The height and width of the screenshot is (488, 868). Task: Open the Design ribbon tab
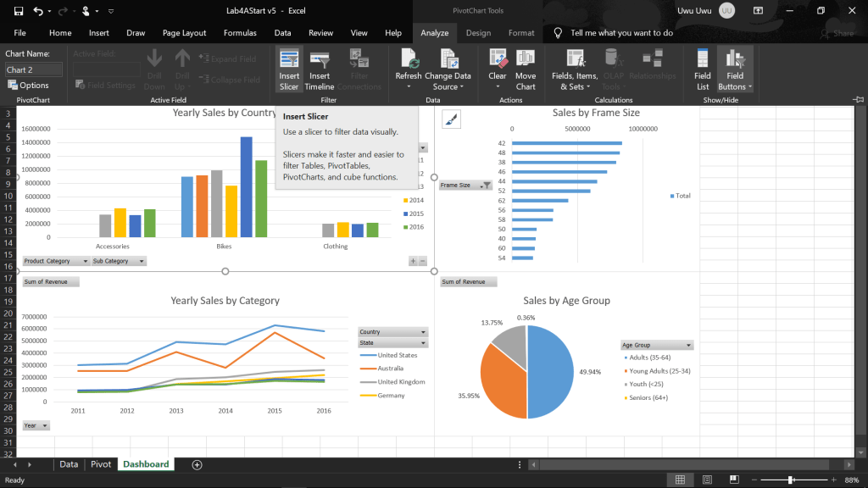[x=478, y=33]
